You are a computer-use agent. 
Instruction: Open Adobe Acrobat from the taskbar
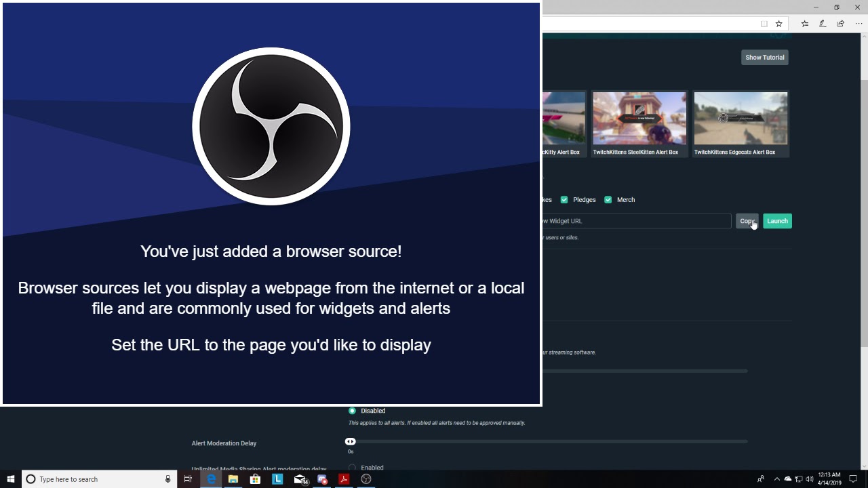[344, 479]
